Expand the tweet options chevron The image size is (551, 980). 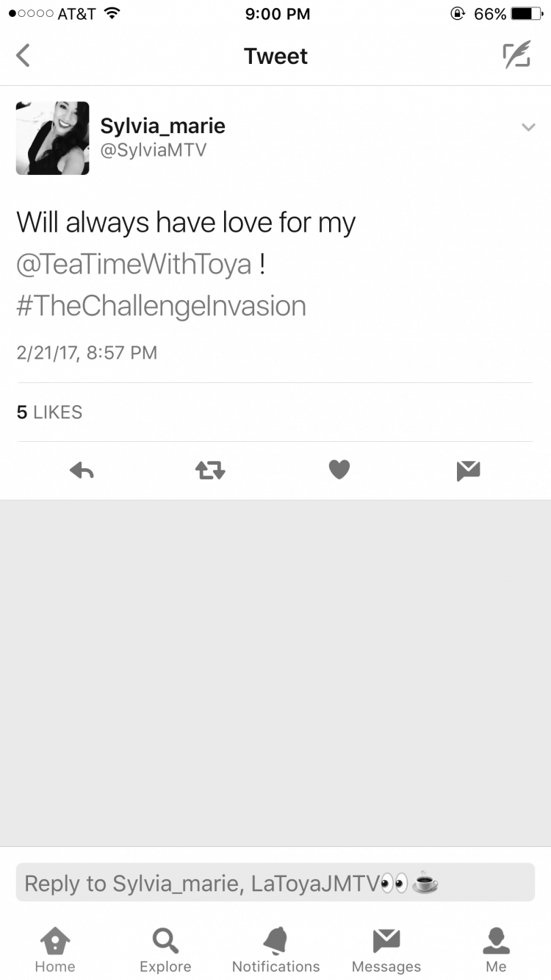tap(527, 127)
